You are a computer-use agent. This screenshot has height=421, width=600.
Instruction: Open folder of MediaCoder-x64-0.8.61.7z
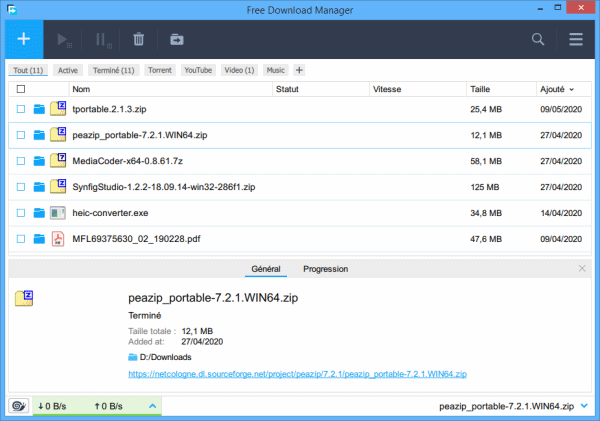39,161
